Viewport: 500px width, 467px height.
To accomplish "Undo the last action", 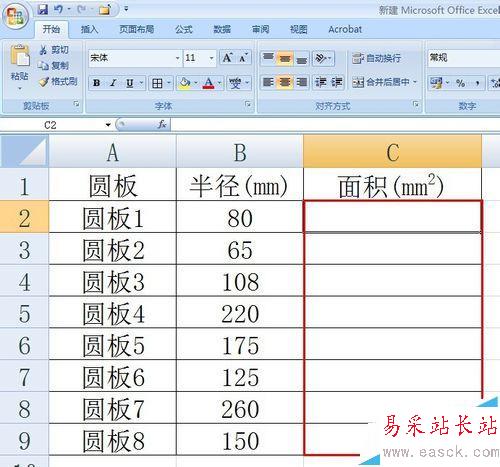I will coord(58,9).
